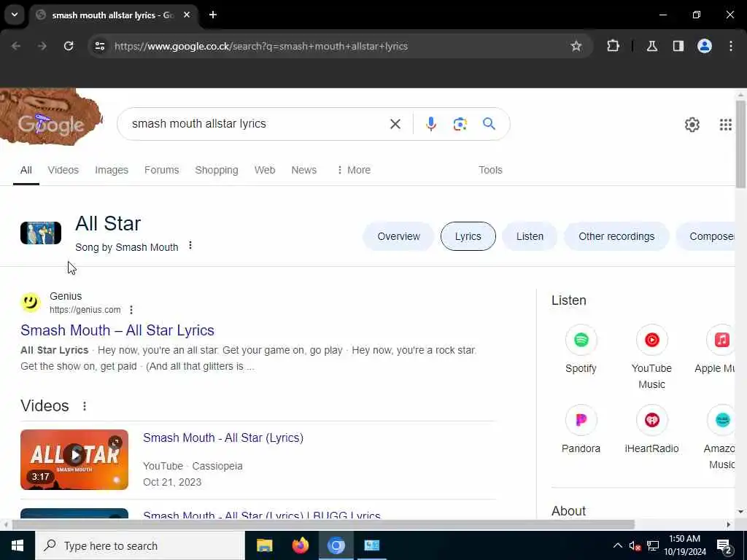Click the Windows taskbar search box
The image size is (747, 560).
tap(139, 545)
